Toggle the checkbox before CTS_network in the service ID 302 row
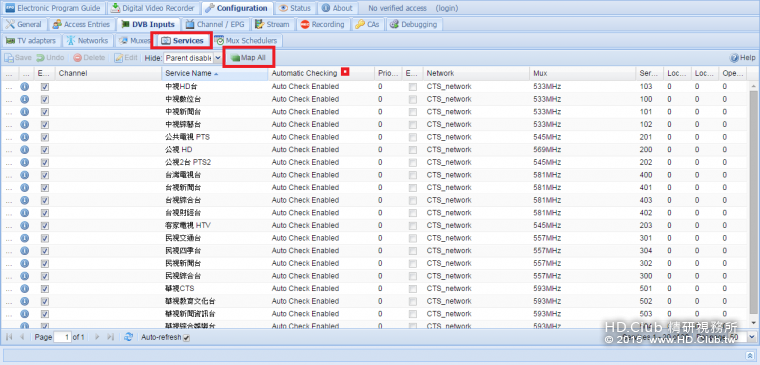The image size is (760, 365). pyautogui.click(x=412, y=263)
